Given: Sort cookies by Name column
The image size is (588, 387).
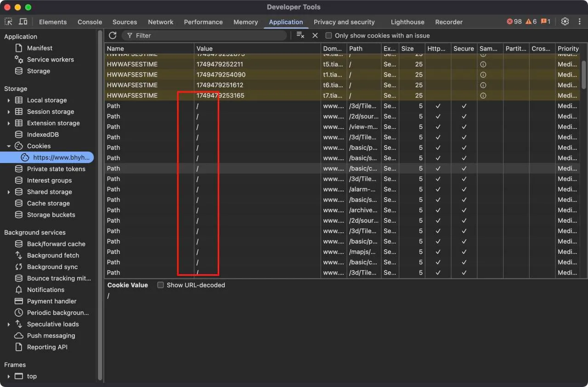Looking at the screenshot, I should [x=149, y=48].
